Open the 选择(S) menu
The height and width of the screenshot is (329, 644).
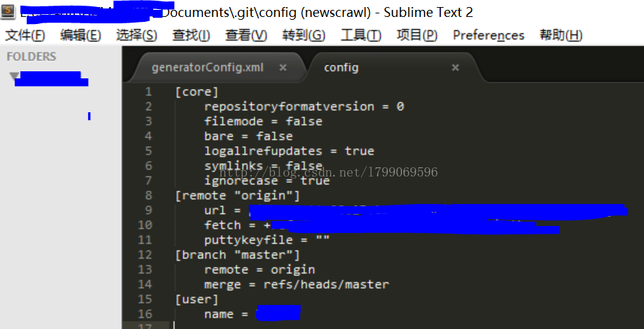(x=136, y=35)
